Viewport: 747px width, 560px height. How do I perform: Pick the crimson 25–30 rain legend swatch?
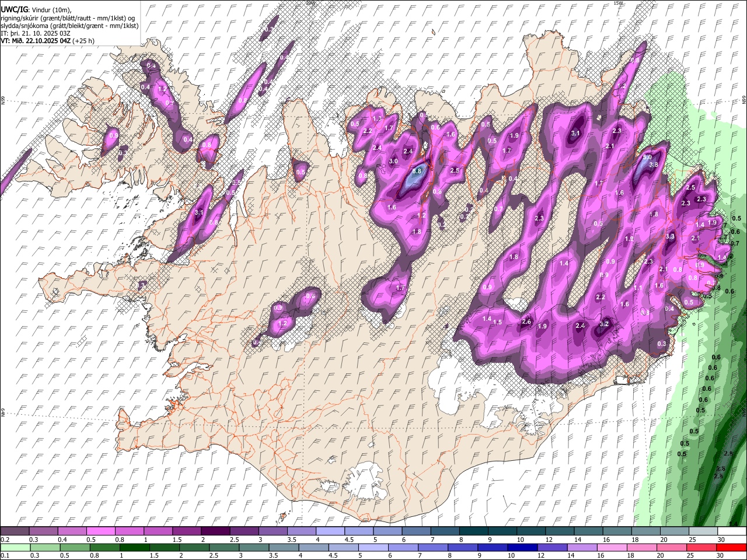702,548
